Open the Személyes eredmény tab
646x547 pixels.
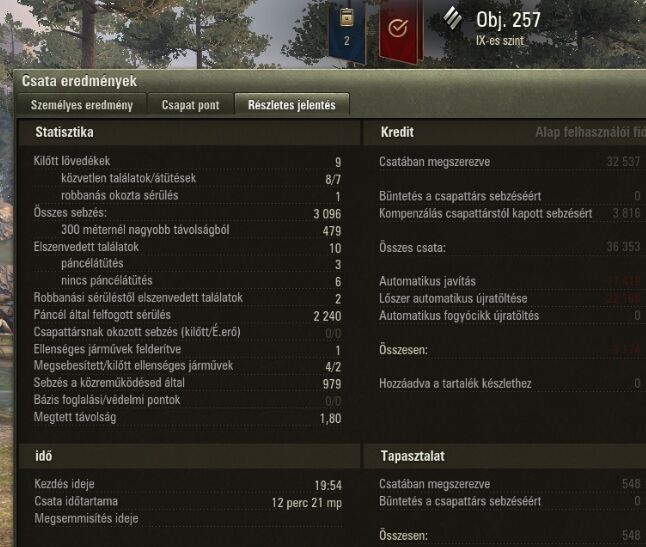click(82, 105)
